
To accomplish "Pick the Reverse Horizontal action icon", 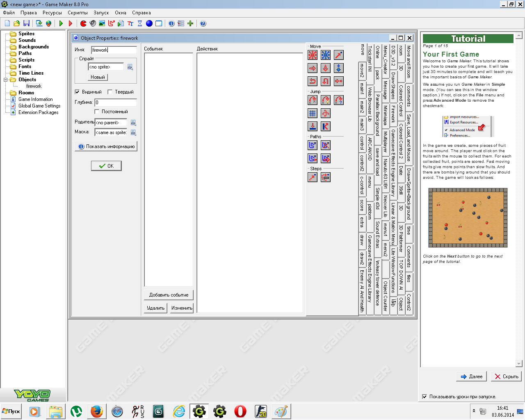I will click(x=313, y=81).
